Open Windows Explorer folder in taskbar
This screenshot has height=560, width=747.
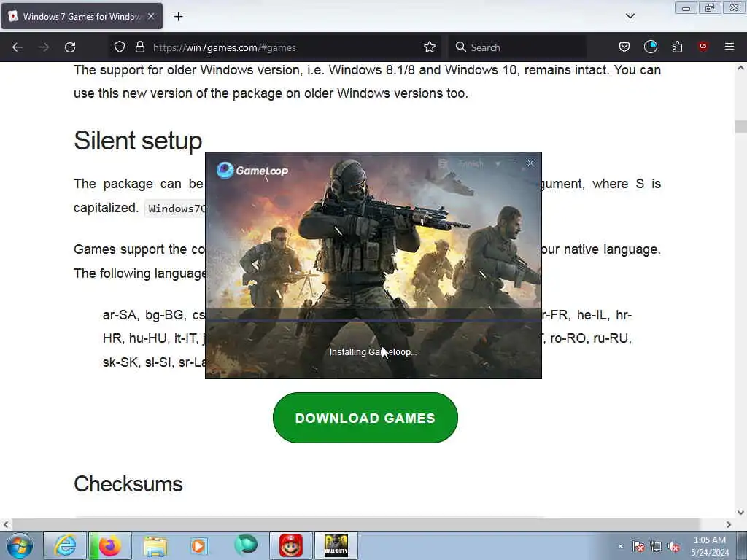155,545
